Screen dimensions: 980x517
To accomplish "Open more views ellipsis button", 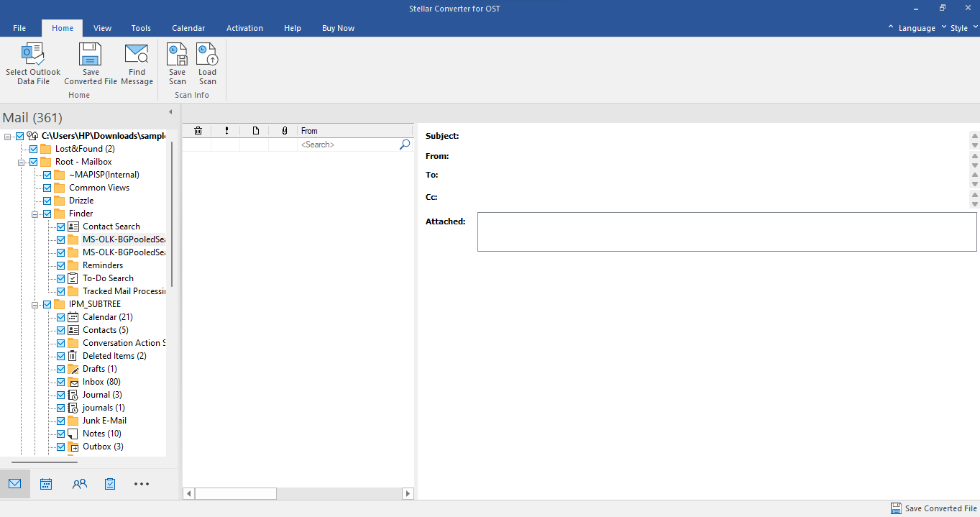I will (x=142, y=484).
